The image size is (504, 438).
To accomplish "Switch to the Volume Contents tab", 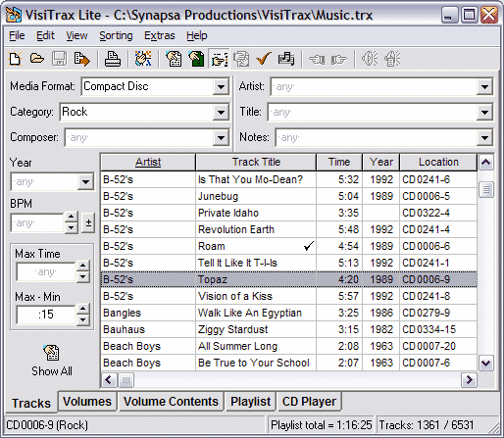I will (171, 402).
